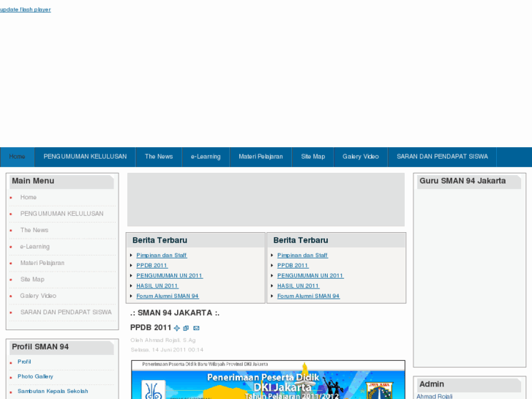Go to The News in the blue navigation bar
The image size is (532, 399).
pyautogui.click(x=159, y=157)
